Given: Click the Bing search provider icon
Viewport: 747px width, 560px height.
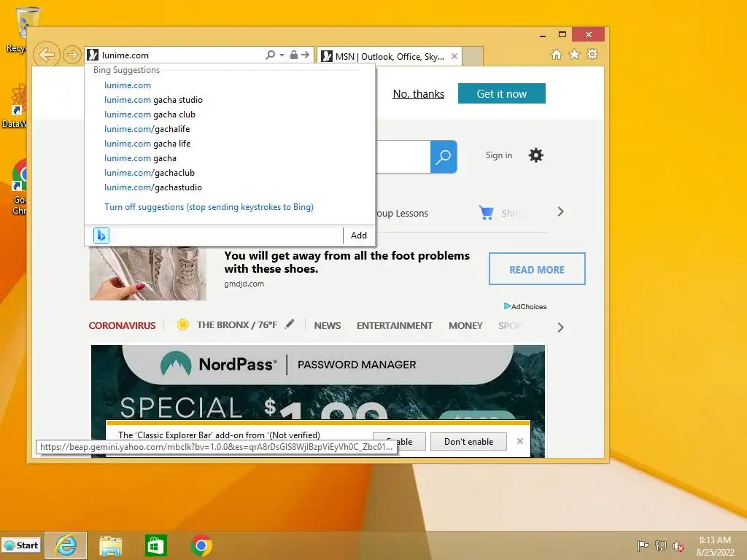Looking at the screenshot, I should (101, 236).
